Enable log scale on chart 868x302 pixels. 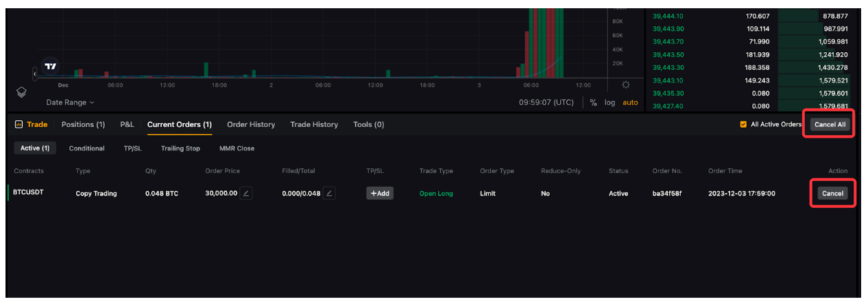pos(610,102)
